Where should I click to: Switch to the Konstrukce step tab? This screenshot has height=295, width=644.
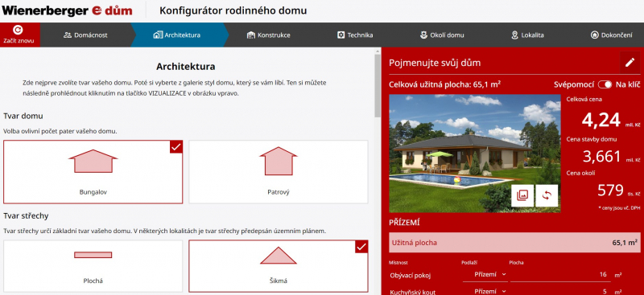tap(269, 35)
